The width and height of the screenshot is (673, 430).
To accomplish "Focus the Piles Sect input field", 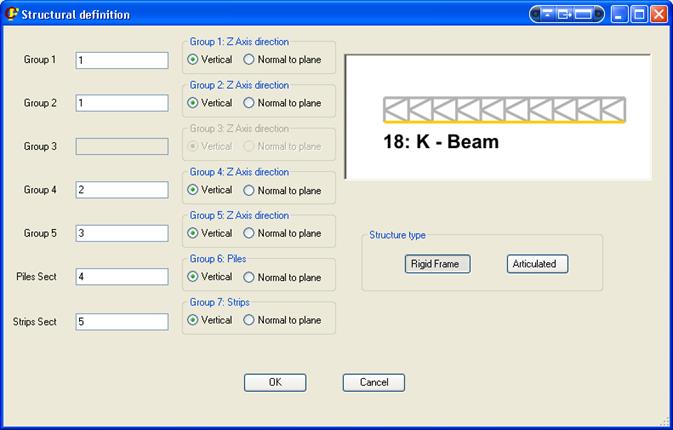I will 122,277.
